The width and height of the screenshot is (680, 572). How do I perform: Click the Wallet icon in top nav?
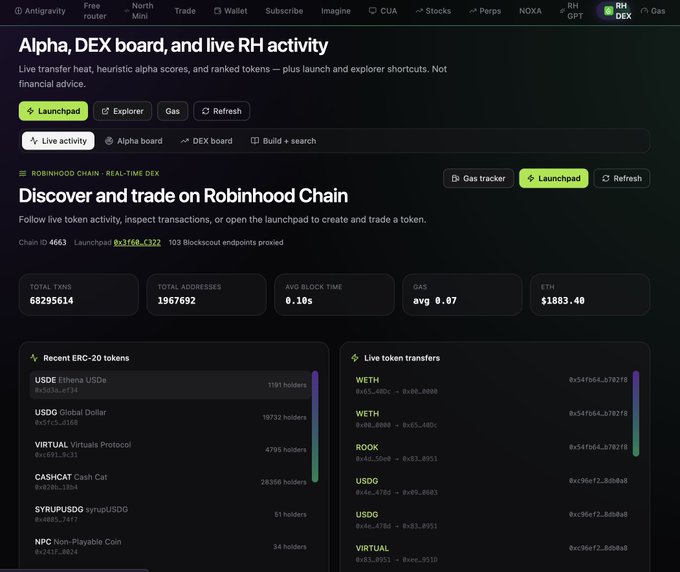(217, 11)
